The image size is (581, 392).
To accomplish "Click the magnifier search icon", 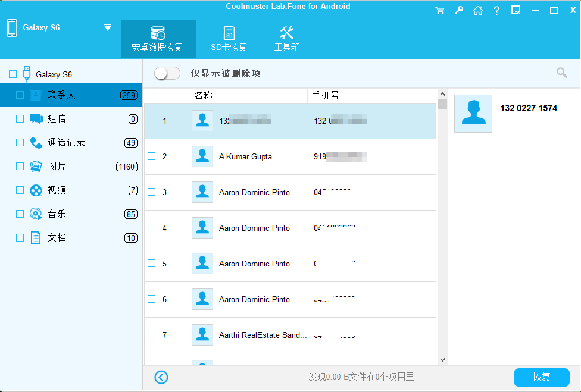I will click(562, 73).
